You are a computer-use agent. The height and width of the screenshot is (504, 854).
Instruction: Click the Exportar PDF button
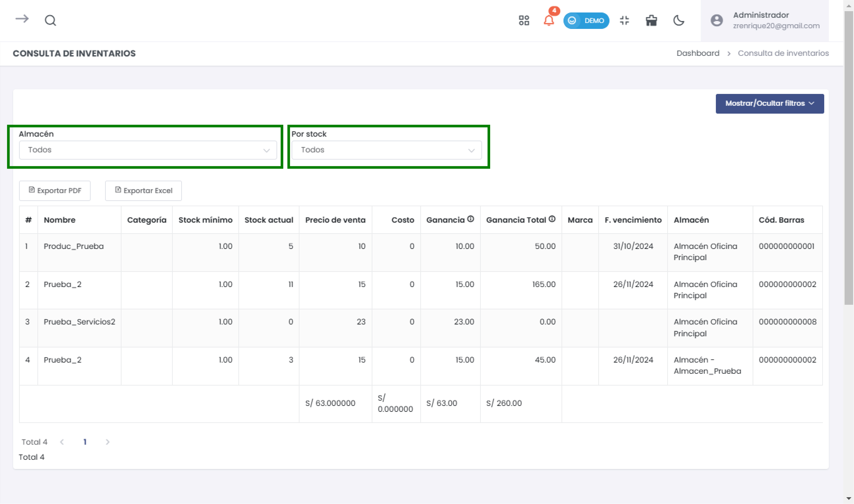tap(55, 190)
